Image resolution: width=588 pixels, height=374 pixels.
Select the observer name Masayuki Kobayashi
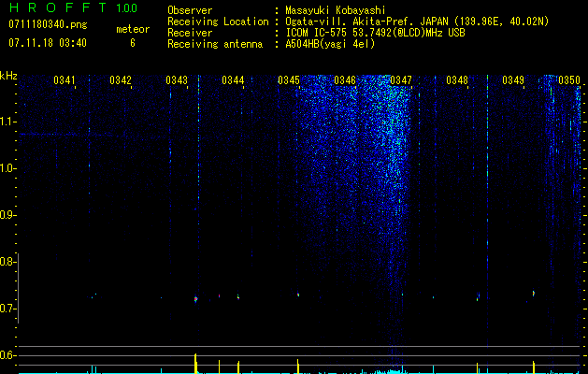(336, 11)
